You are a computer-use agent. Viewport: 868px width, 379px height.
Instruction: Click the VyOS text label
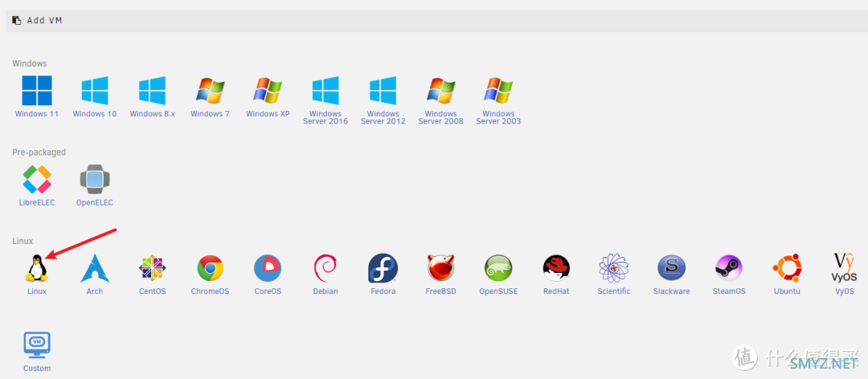(x=844, y=291)
